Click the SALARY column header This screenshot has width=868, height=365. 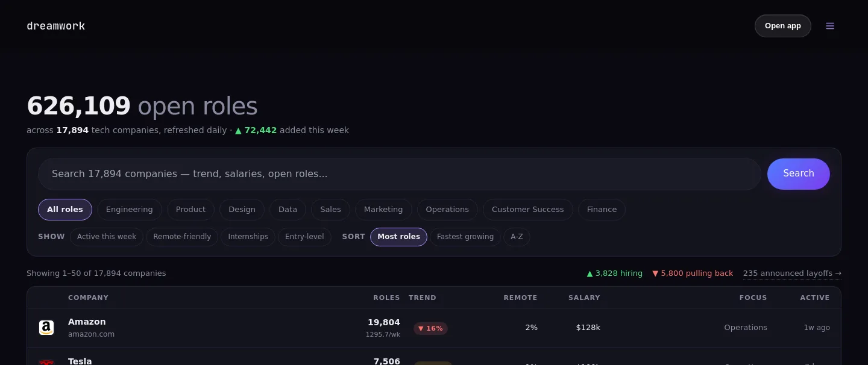(584, 298)
